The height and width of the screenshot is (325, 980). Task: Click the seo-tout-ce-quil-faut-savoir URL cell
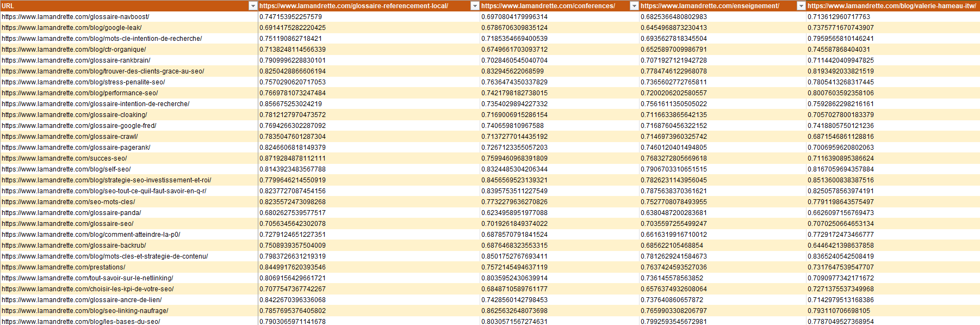[129, 191]
